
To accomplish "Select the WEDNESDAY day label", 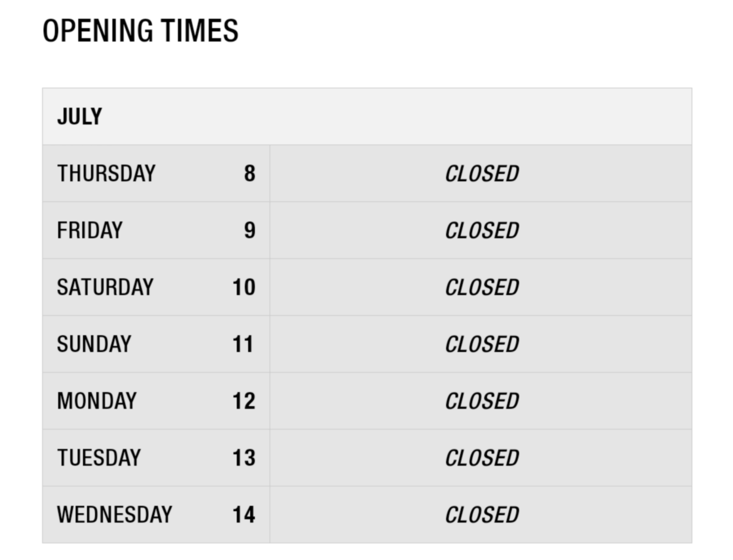I will coord(115,515).
